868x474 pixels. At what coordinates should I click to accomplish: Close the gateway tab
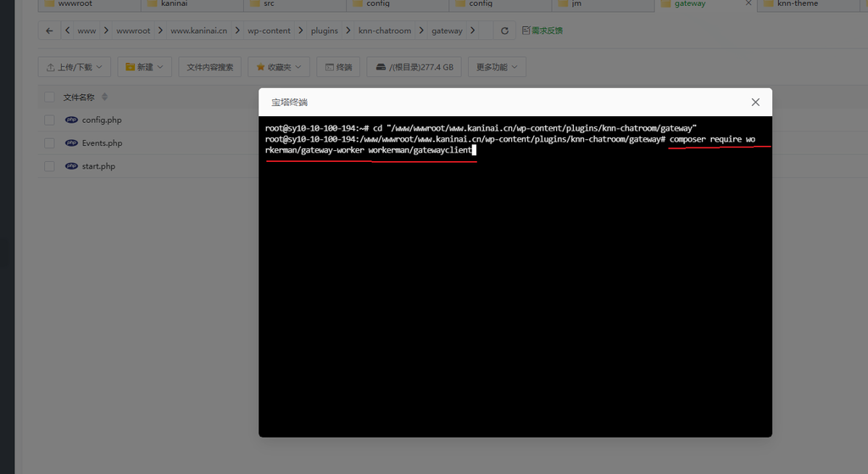point(748,3)
